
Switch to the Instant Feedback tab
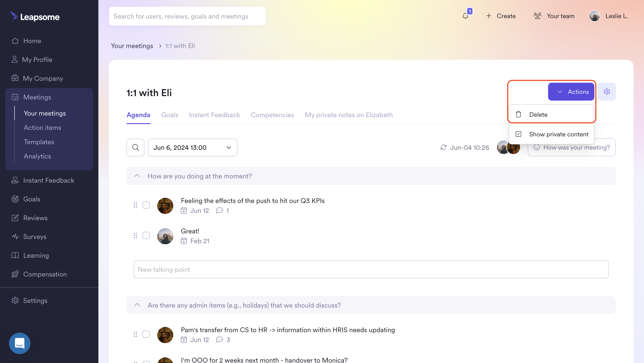point(214,115)
